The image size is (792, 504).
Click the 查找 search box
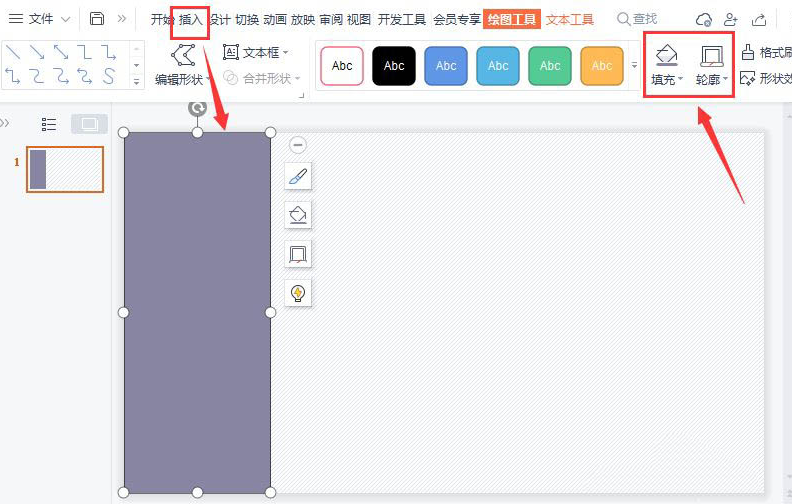tap(637, 19)
